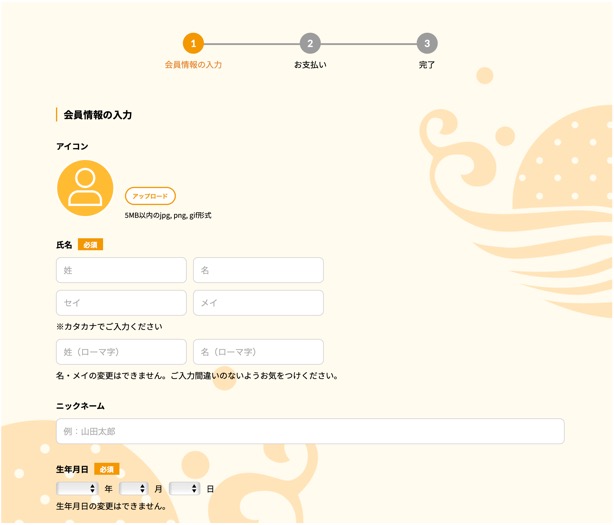Click the 完了 step label
The height and width of the screenshot is (525, 614).
[x=427, y=65]
